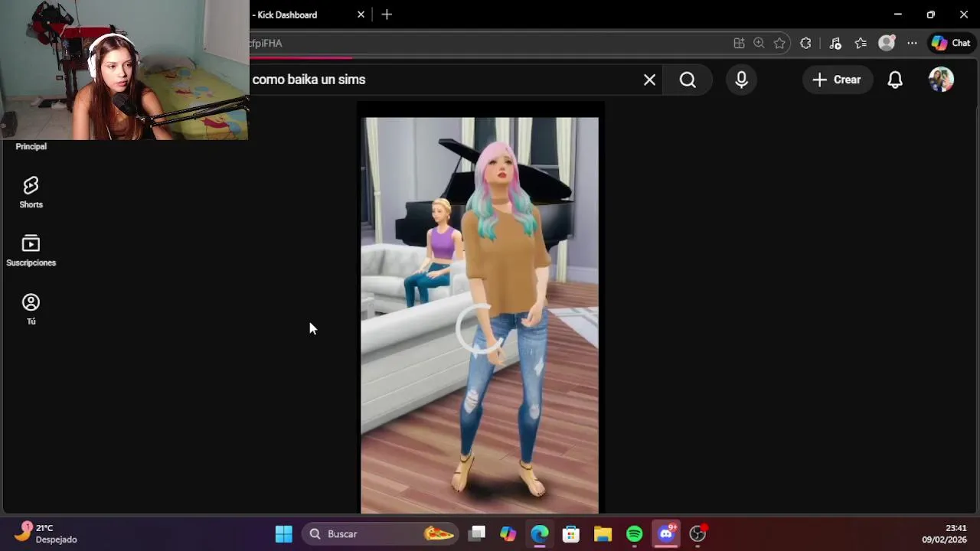The height and width of the screenshot is (551, 980).
Task: Click Microsoft Edge on the taskbar
Action: [540, 533]
